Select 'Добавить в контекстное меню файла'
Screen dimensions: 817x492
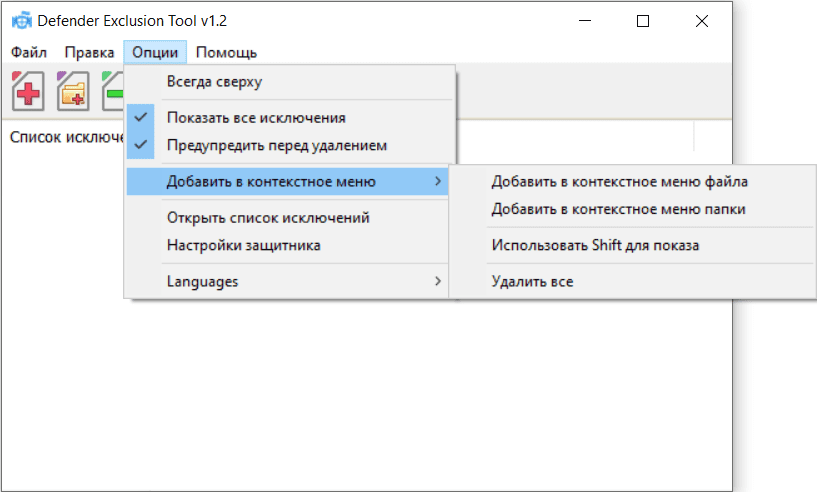(619, 182)
